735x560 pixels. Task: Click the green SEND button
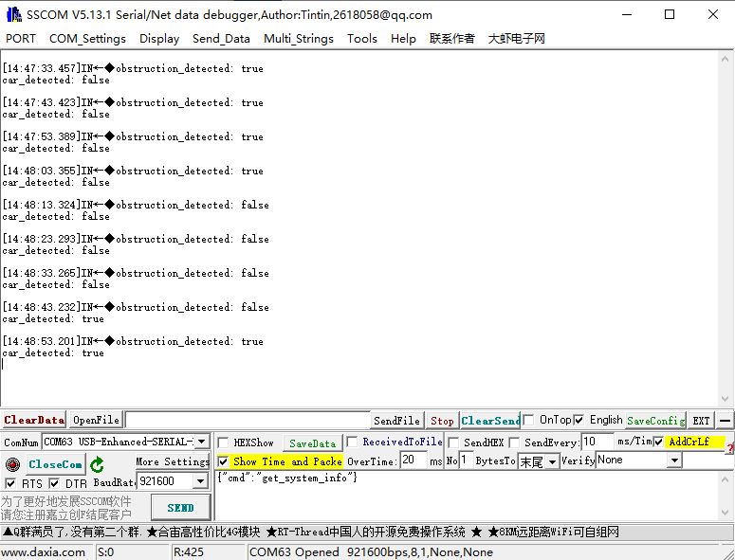coord(179,507)
